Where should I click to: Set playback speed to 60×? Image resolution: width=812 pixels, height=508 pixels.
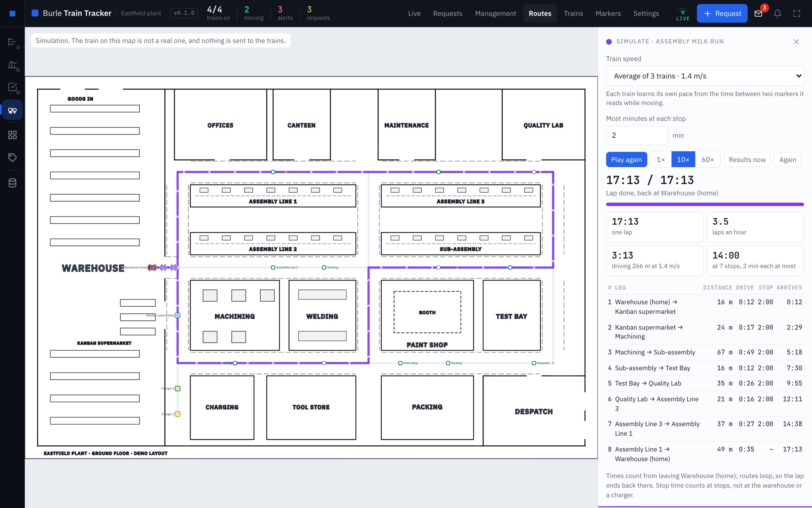click(708, 160)
